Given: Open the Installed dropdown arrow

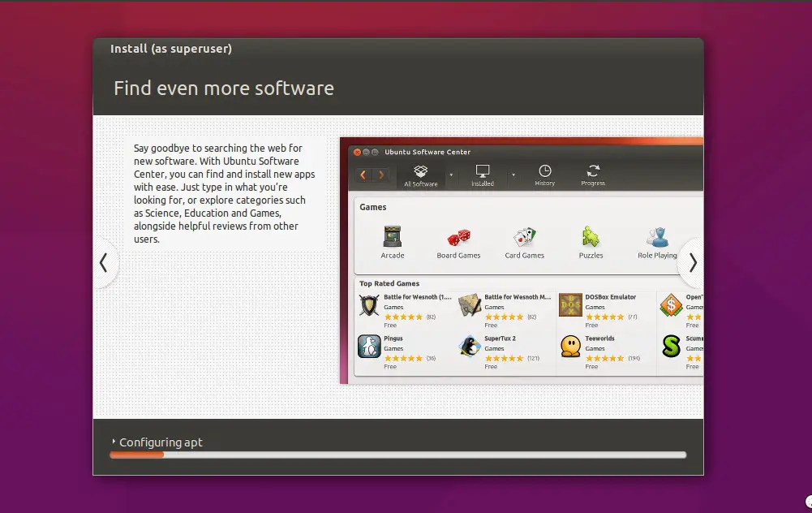Looking at the screenshot, I should click(513, 175).
